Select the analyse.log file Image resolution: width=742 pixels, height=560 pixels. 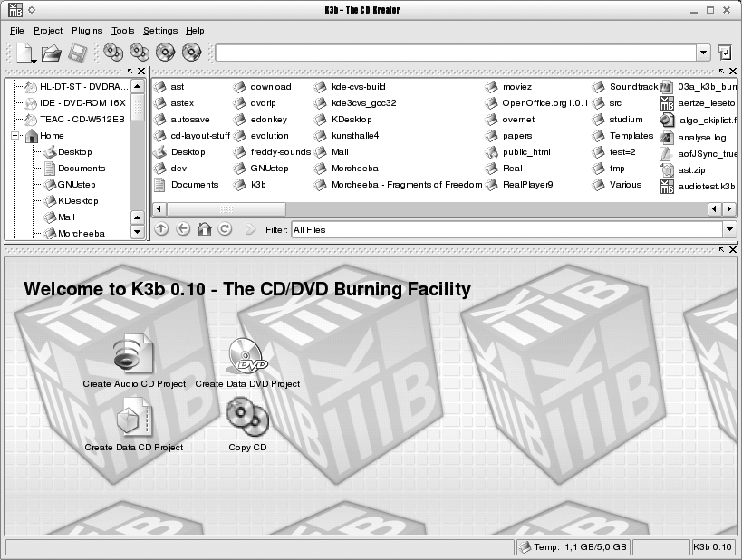coord(693,137)
